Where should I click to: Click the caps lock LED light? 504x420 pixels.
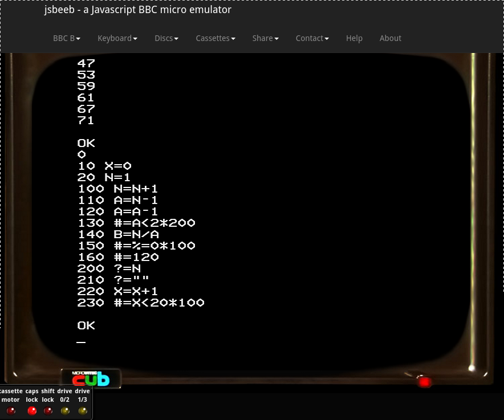pyautogui.click(x=32, y=410)
